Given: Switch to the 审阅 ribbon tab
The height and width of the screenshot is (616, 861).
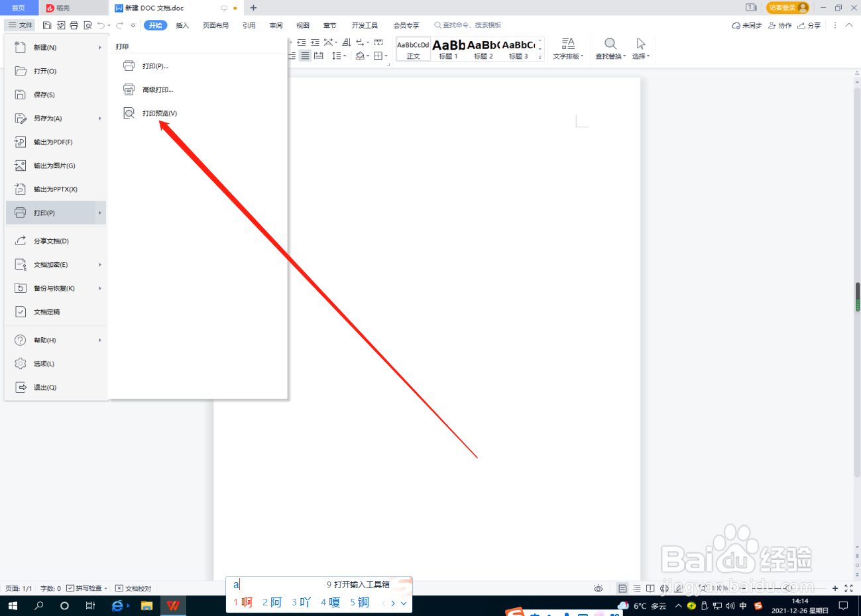Looking at the screenshot, I should click(276, 25).
